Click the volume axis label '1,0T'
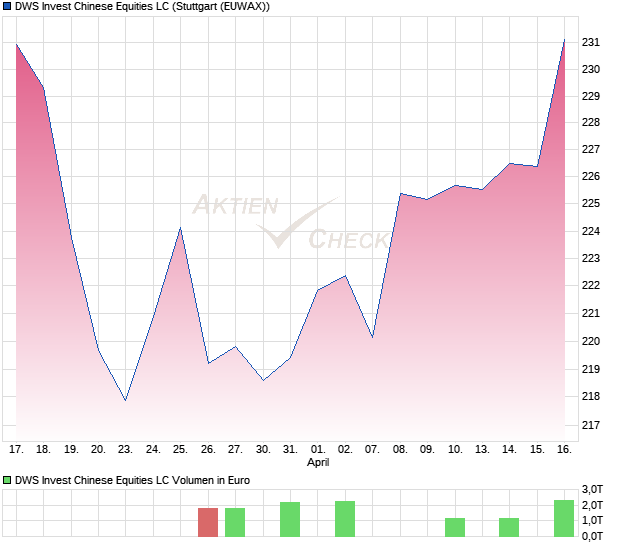Image resolution: width=620 pixels, height=546 pixels. coord(592,520)
